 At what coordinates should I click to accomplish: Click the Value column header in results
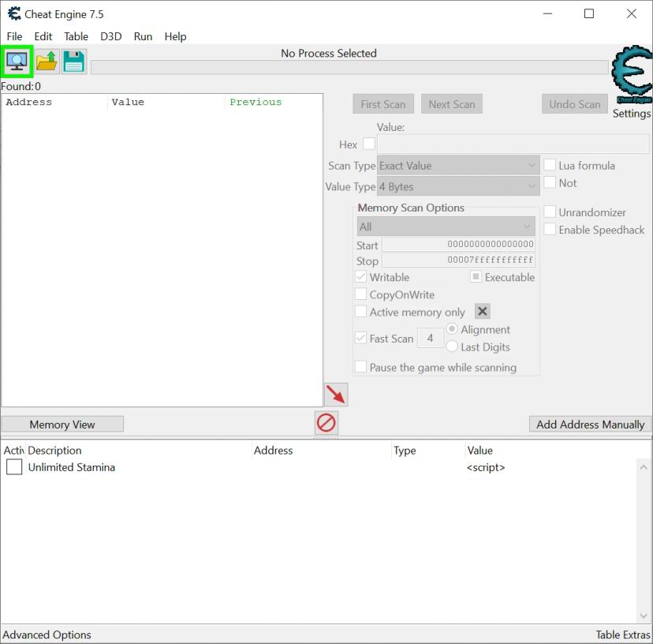coord(166,102)
